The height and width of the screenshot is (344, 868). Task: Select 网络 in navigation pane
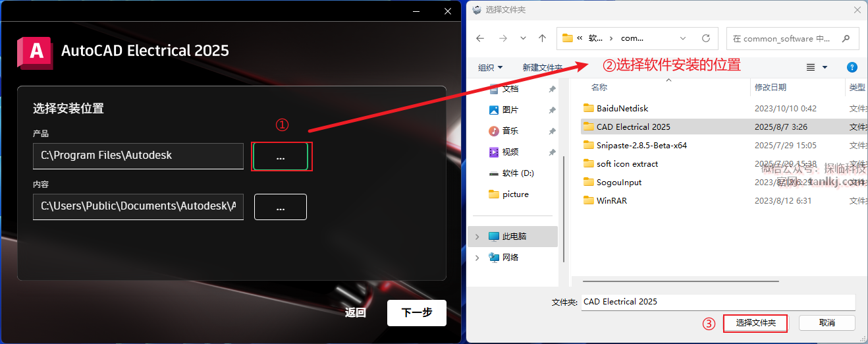point(510,257)
